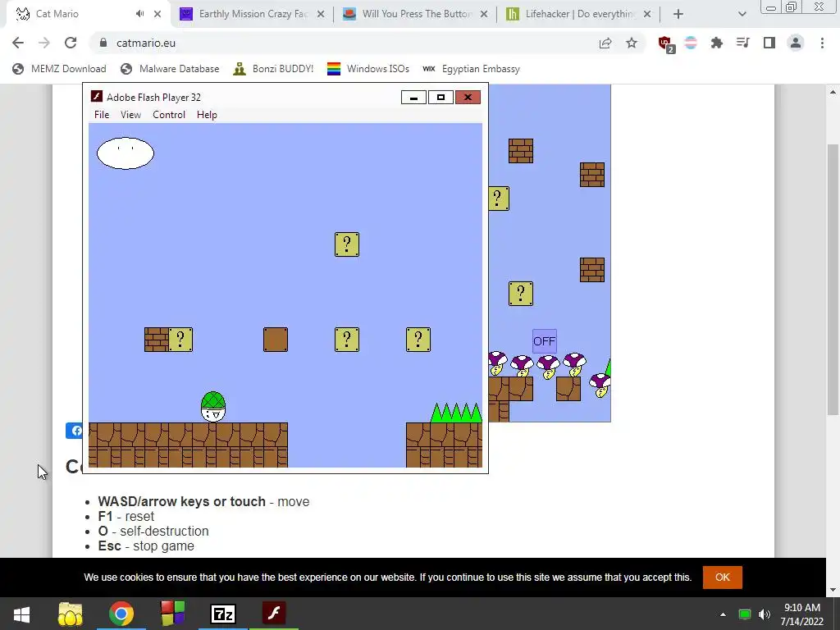
Task: Click the Facebook share icon
Action: [75, 430]
